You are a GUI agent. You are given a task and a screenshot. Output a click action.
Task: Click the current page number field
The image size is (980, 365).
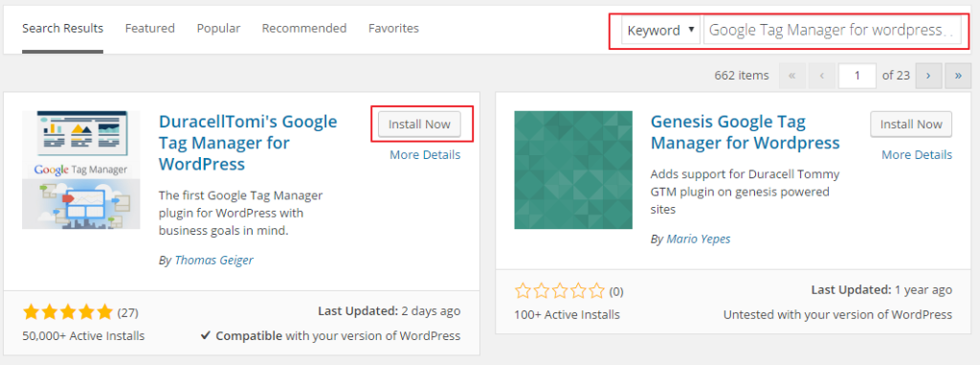coord(857,76)
